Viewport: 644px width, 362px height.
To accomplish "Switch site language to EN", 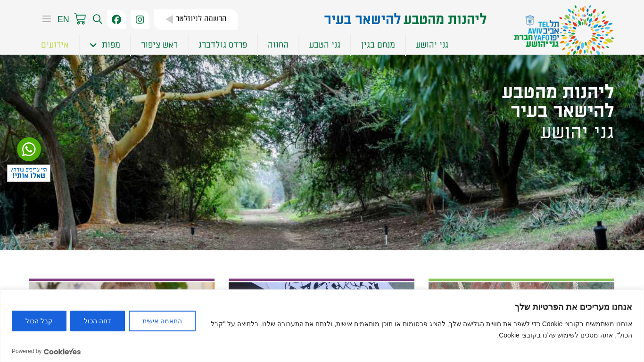I will point(63,19).
